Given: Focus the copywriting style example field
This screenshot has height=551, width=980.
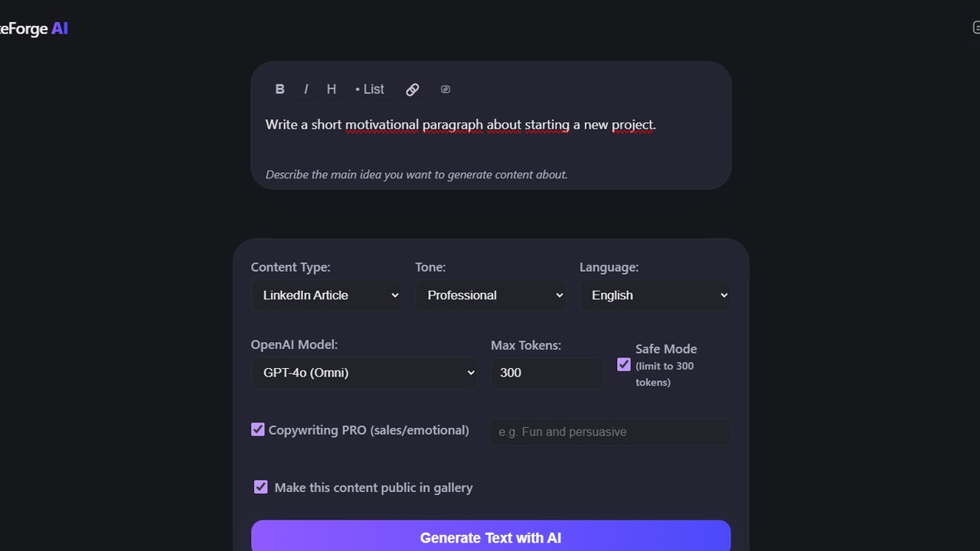Looking at the screenshot, I should tap(609, 432).
